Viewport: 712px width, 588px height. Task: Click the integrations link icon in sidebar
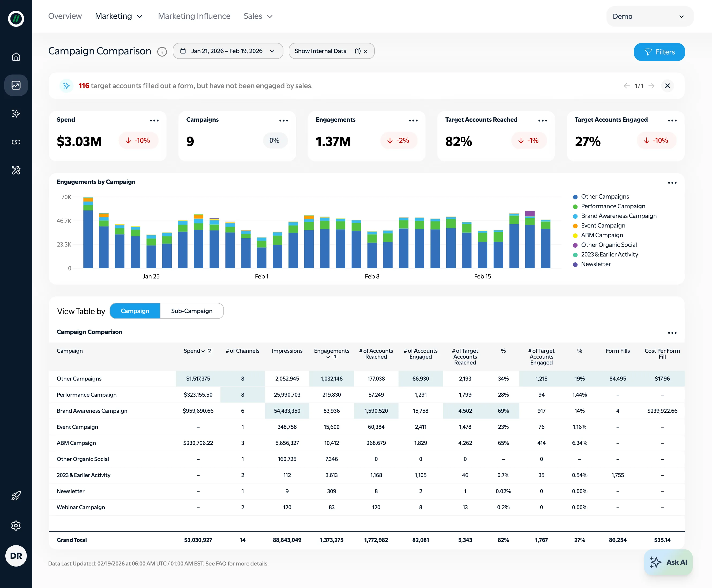[x=16, y=142]
